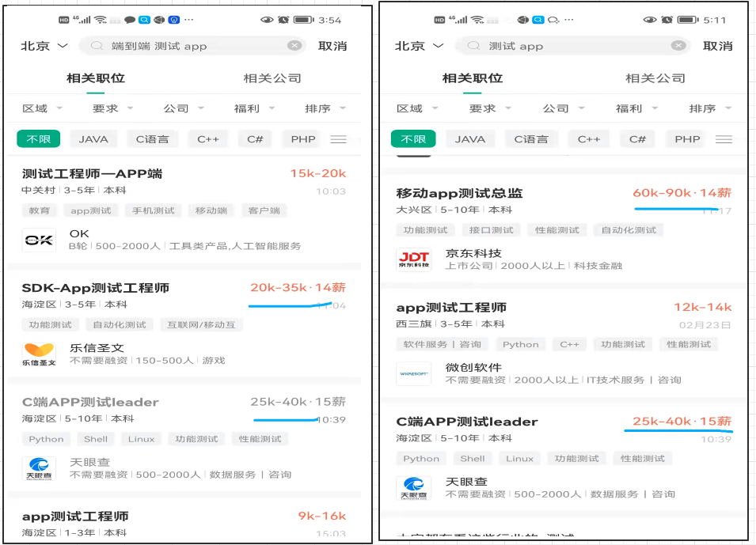Open 福利 filter dropdown in right phone
The width and height of the screenshot is (756, 545).
pos(637,108)
